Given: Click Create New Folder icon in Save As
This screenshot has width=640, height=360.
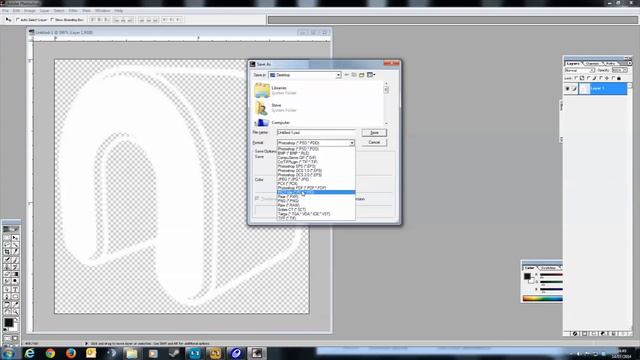Looking at the screenshot, I should click(x=362, y=75).
